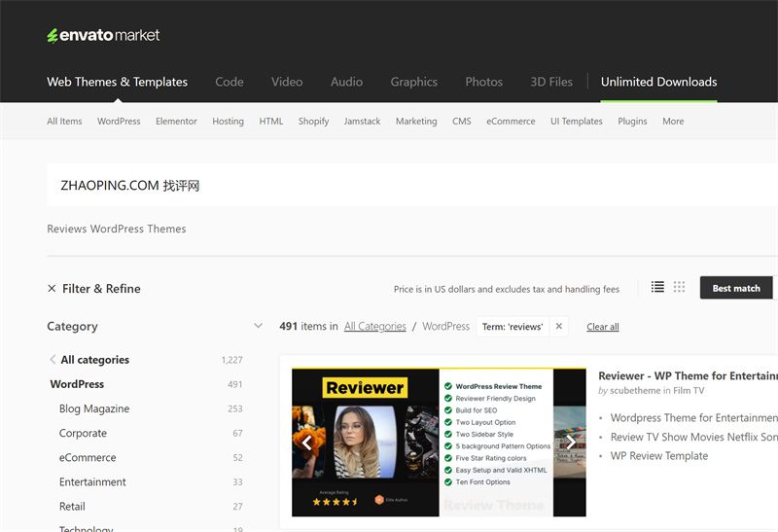Filter by eCommerce category in sidebar
The image size is (778, 532).
tap(88, 457)
